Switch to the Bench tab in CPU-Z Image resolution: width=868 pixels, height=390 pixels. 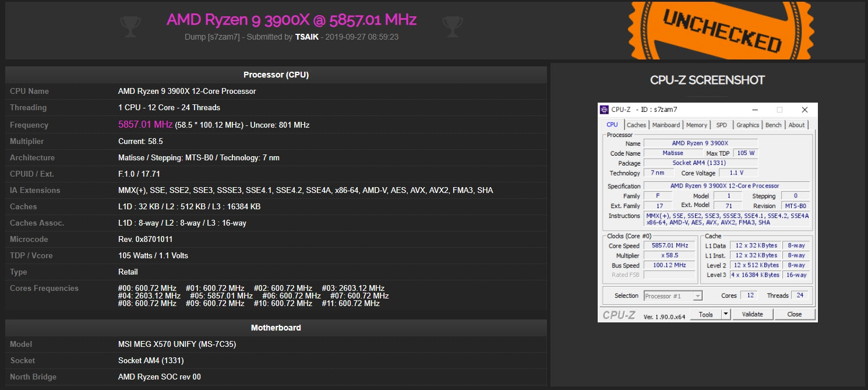(774, 125)
